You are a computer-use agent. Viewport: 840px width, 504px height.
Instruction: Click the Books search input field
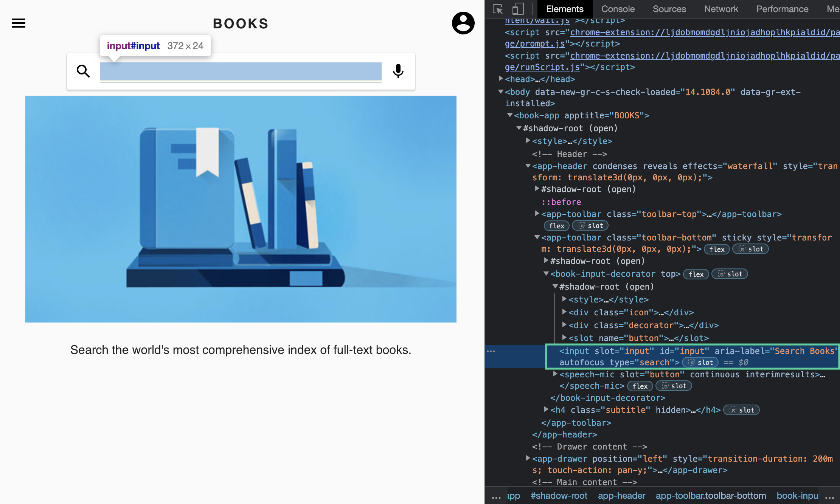click(241, 71)
